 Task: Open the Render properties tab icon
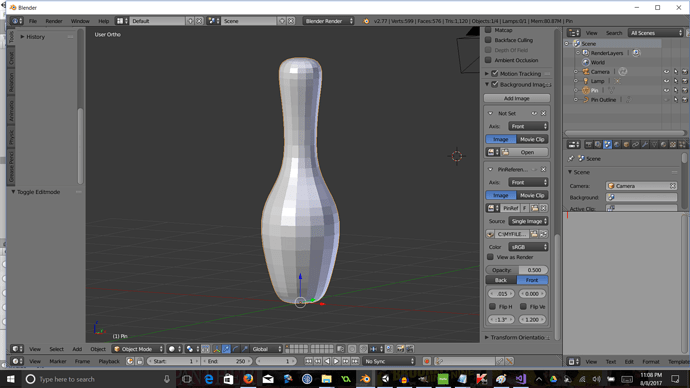coord(588,144)
